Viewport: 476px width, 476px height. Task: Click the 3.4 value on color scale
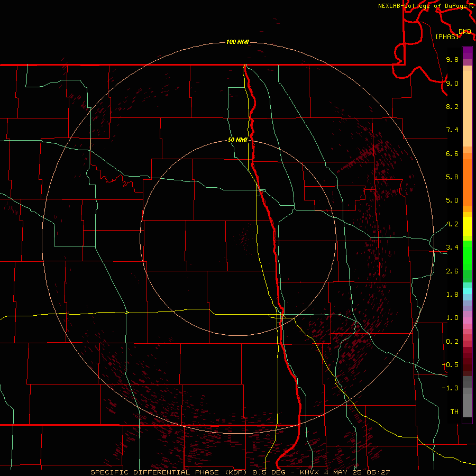(x=452, y=248)
